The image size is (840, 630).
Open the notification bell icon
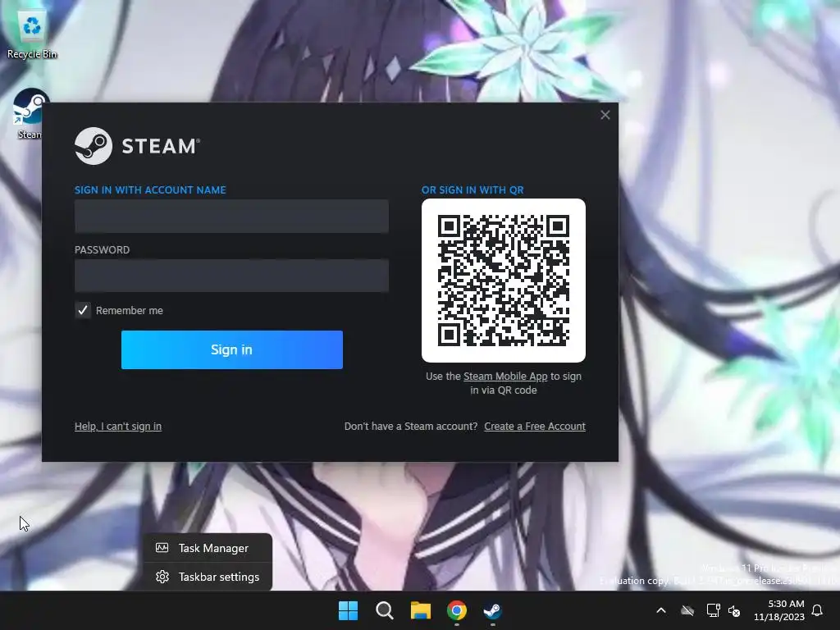tap(818, 610)
